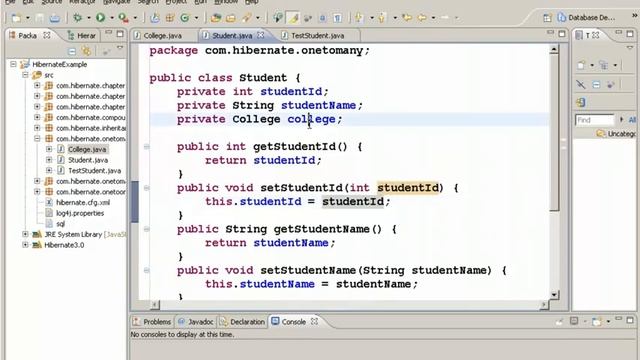Switch to Database Development perspective

[586, 18]
